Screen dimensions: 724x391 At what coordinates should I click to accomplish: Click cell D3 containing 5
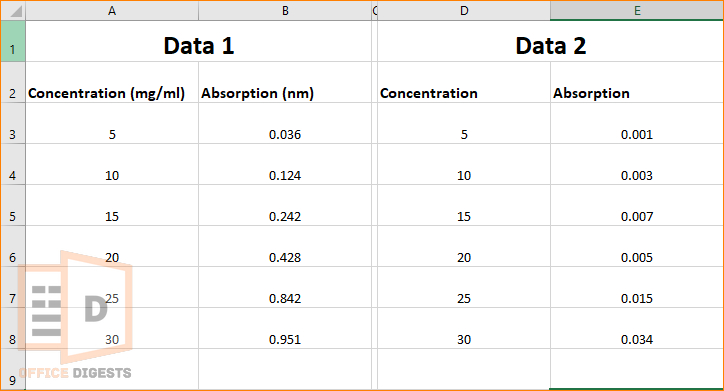(x=464, y=123)
